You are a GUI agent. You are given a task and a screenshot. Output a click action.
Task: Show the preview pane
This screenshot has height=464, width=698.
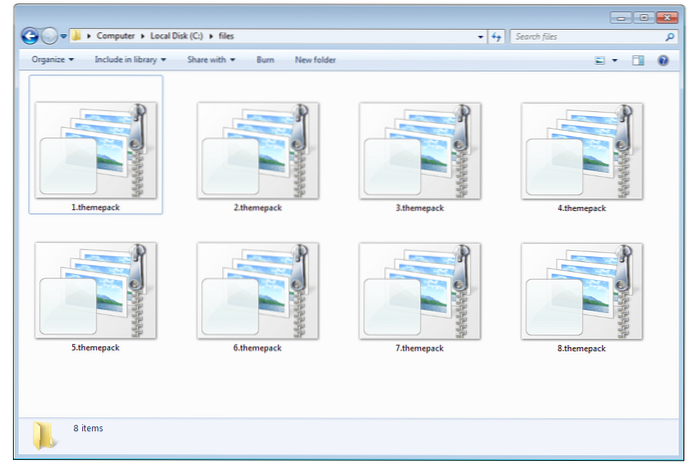(x=638, y=60)
